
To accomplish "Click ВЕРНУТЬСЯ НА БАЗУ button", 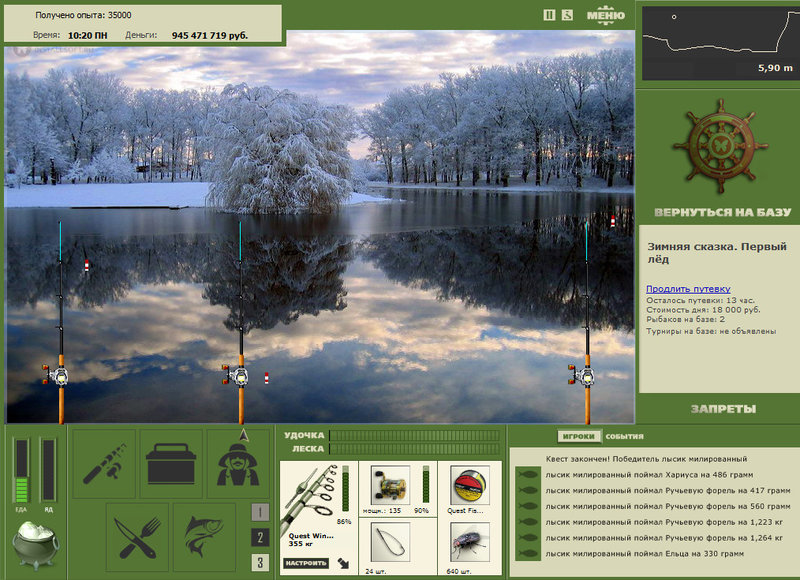I will (x=722, y=213).
